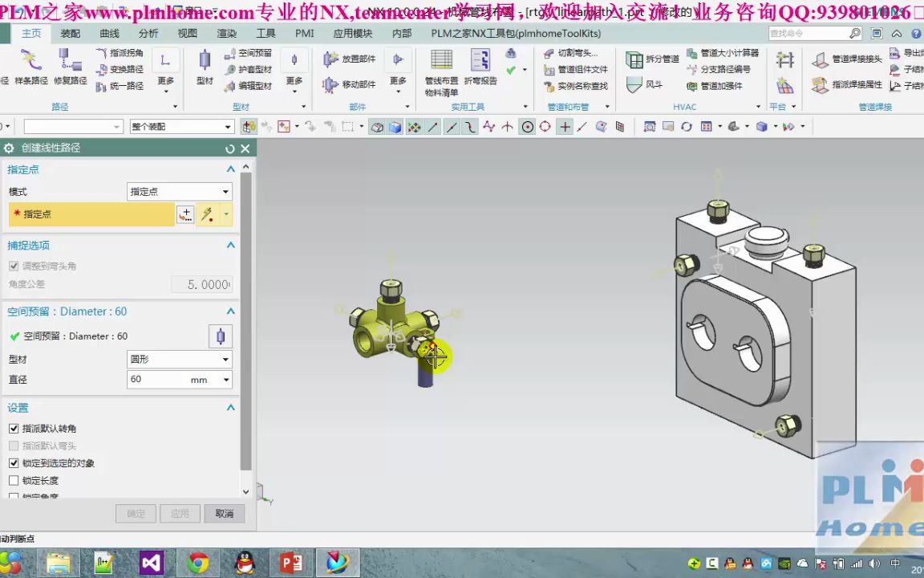Open the inferred point dropdown arrow beside 指定点
Screen dimensions: 924x578
click(x=225, y=214)
